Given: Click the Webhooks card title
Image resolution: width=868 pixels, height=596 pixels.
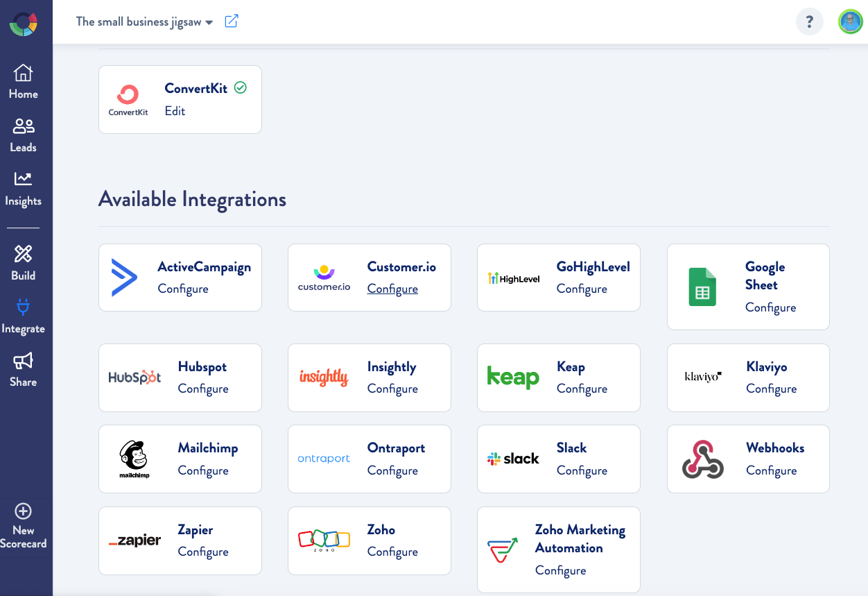Looking at the screenshot, I should tap(775, 448).
